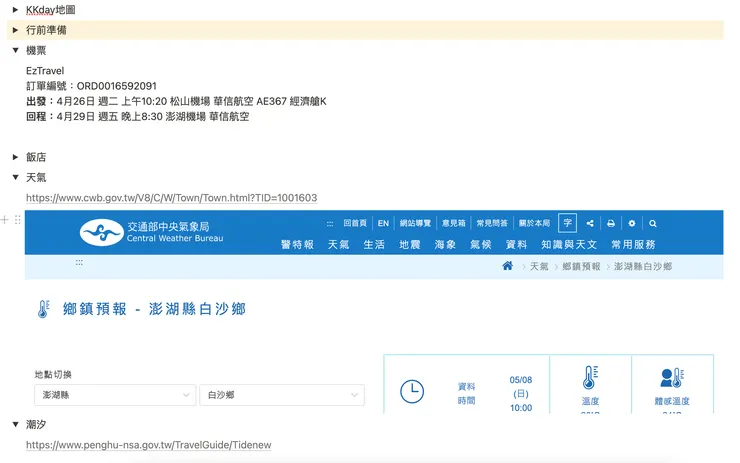
Task: Click the printer icon in header
Action: click(611, 223)
